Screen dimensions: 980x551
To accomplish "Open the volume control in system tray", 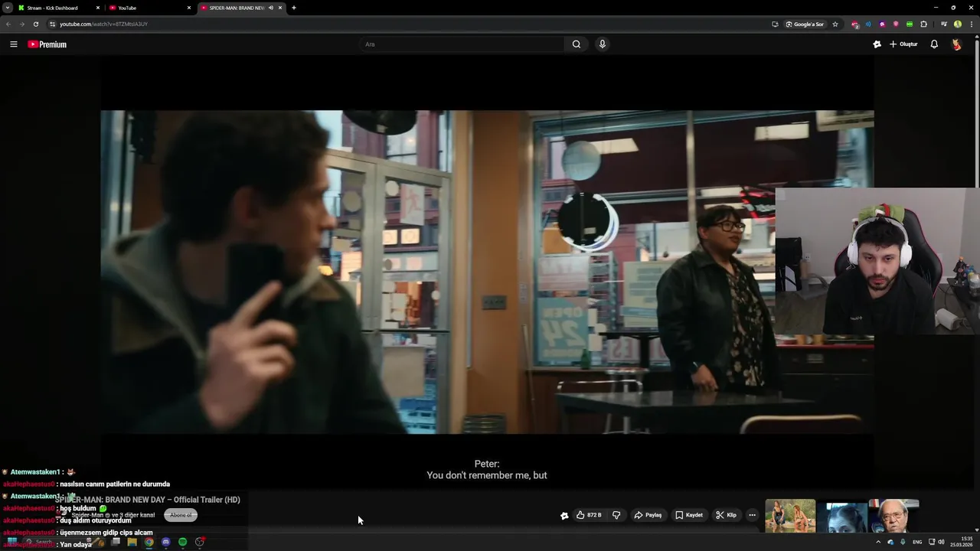I will [941, 542].
